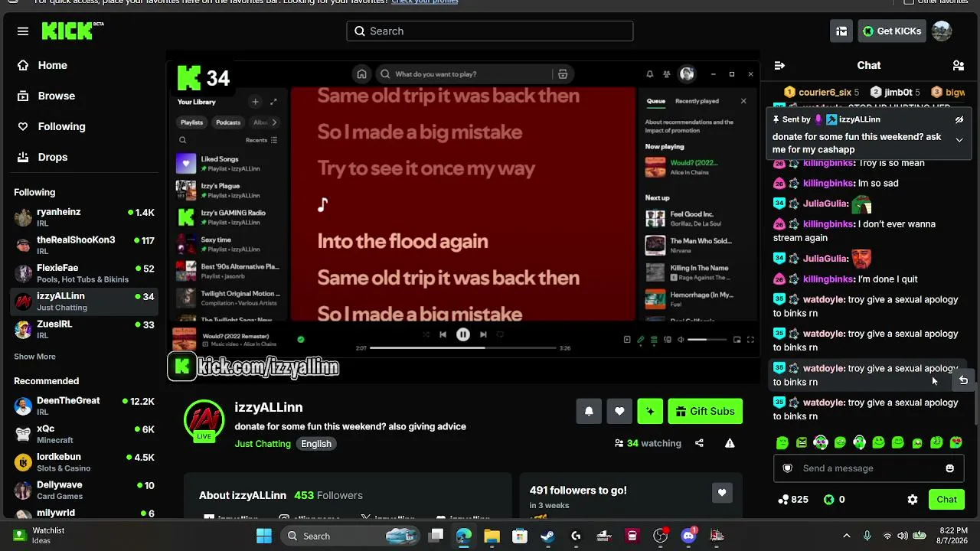
Task: Open xQc recommended channel
Action: click(x=86, y=435)
